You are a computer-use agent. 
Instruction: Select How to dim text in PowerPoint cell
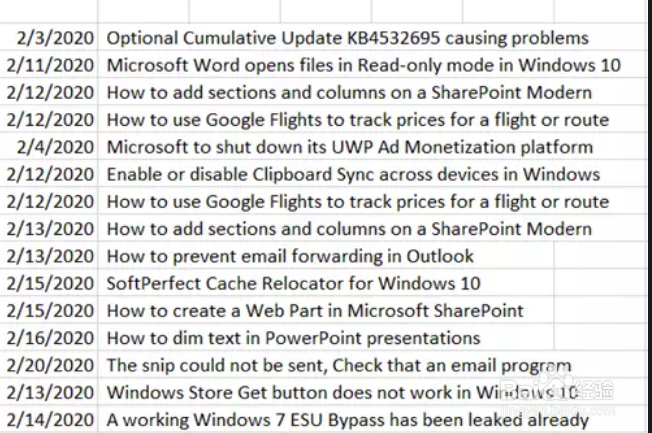[293, 338]
